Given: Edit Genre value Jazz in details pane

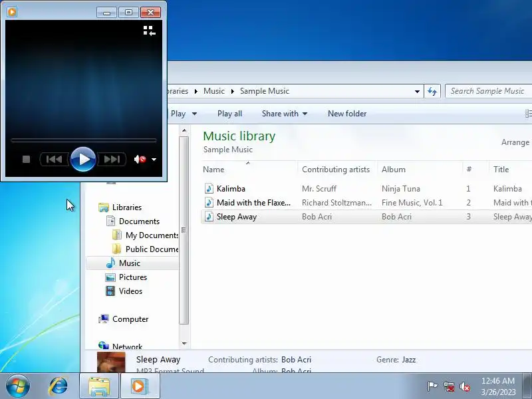Looking at the screenshot, I should (x=409, y=360).
